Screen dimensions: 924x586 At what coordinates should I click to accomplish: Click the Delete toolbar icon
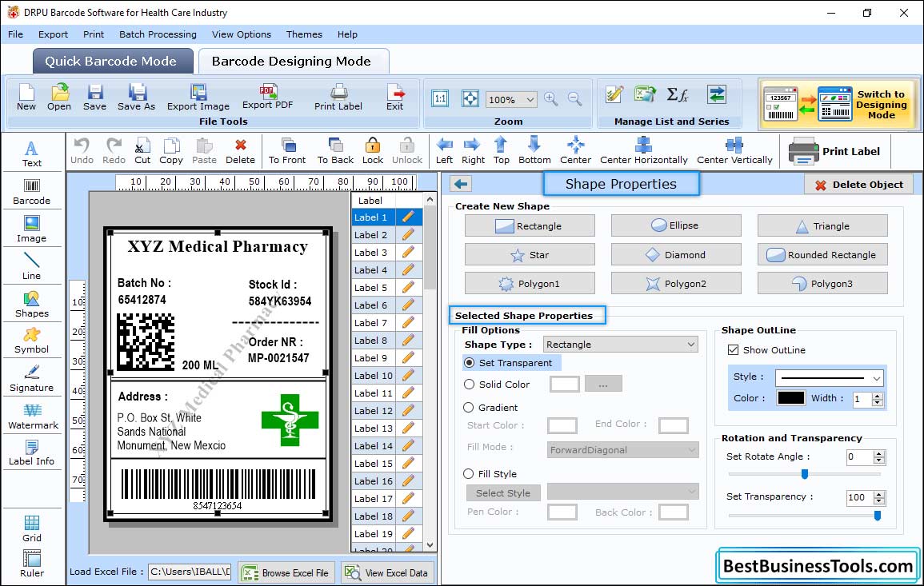[x=241, y=151]
